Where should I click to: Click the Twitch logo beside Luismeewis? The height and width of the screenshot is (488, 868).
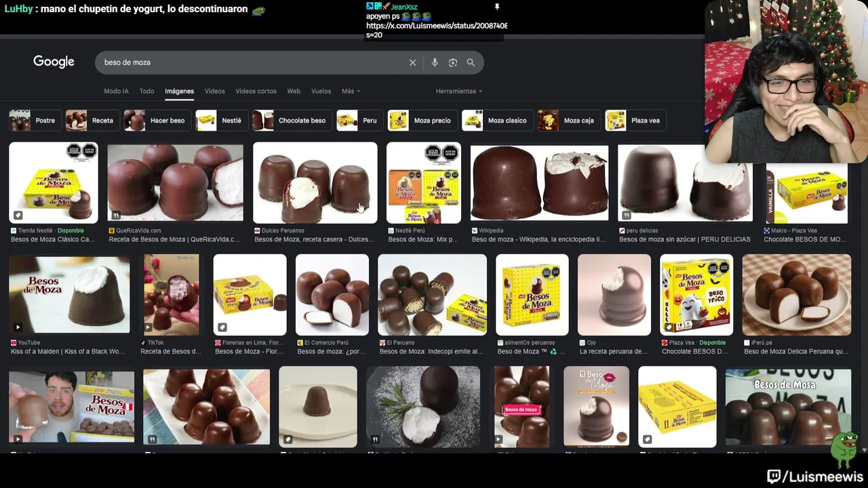point(774,476)
